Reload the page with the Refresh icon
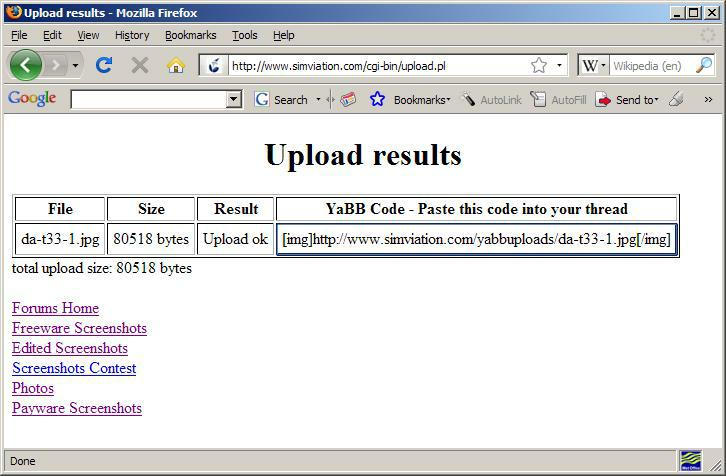This screenshot has width=726, height=476. pyautogui.click(x=104, y=65)
